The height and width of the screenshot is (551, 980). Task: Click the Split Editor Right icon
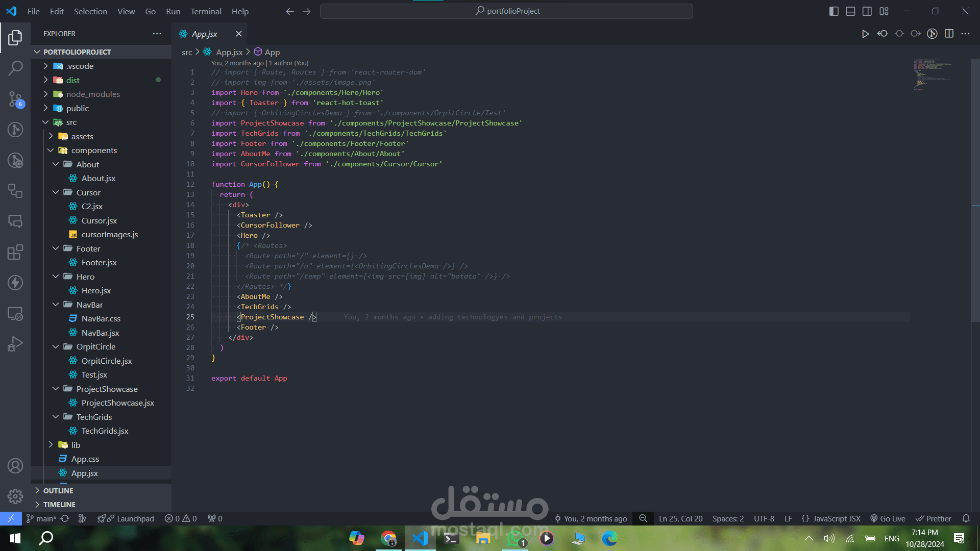click(x=949, y=34)
